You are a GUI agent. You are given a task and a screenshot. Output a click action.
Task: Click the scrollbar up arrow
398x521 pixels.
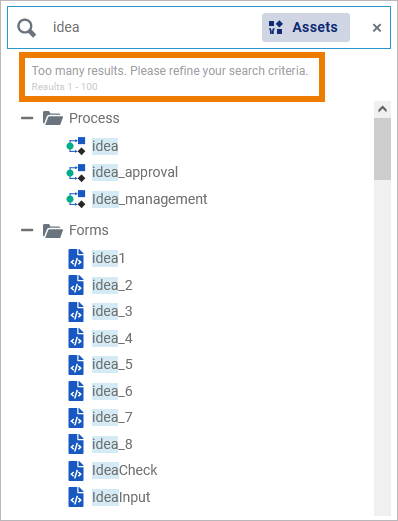[x=382, y=109]
